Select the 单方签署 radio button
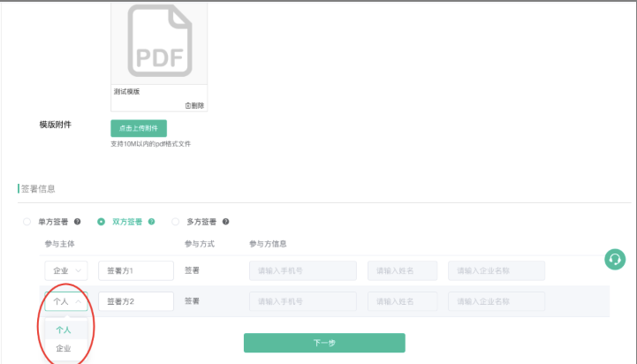Image resolution: width=637 pixels, height=364 pixels. [27, 222]
